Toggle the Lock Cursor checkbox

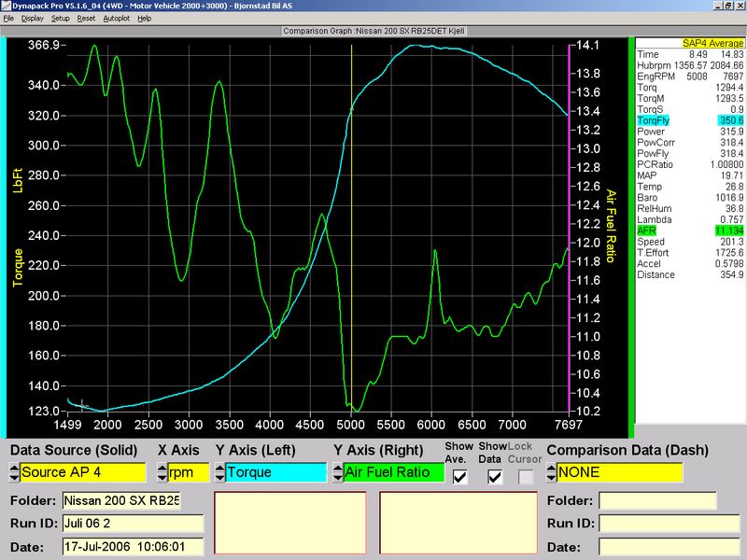pyautogui.click(x=526, y=476)
